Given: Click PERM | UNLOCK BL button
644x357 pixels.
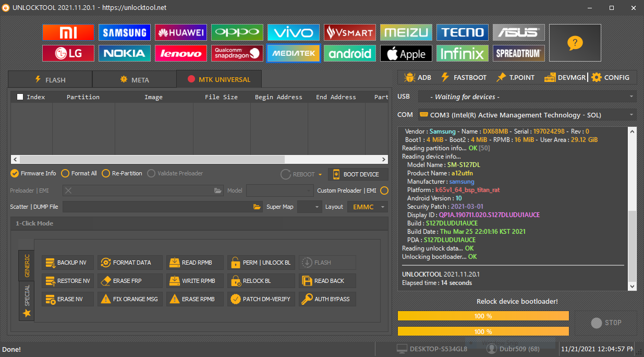Looking at the screenshot, I should tap(261, 263).
